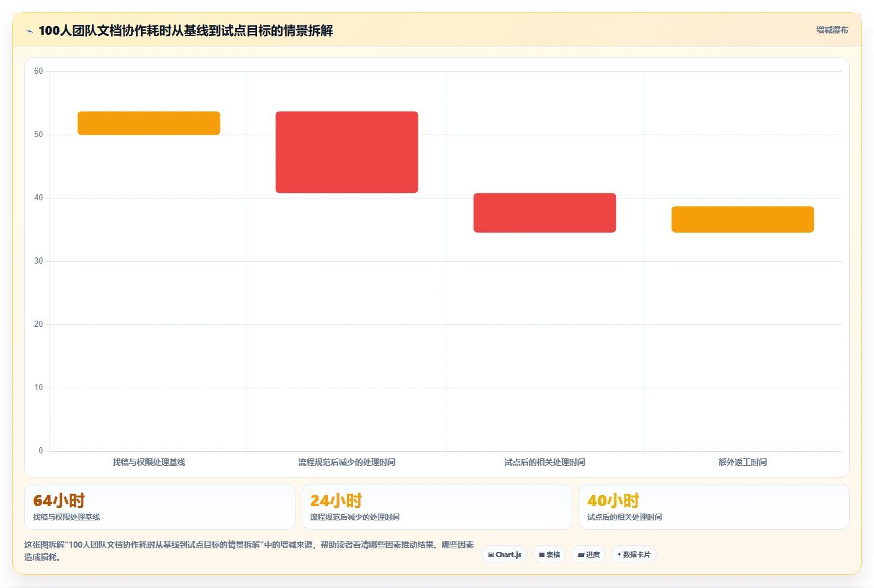The height and width of the screenshot is (588, 874).
Task: Select the 数据卡片 chip
Action: click(634, 555)
